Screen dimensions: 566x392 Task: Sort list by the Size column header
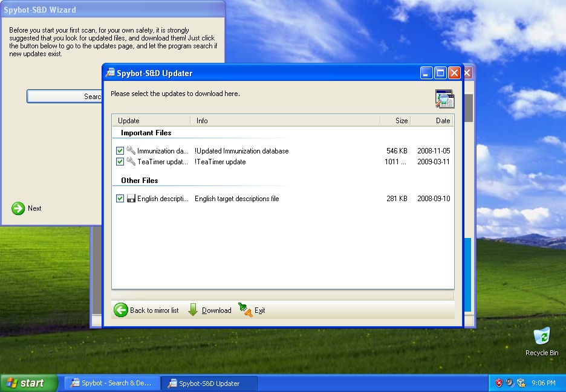(395, 120)
